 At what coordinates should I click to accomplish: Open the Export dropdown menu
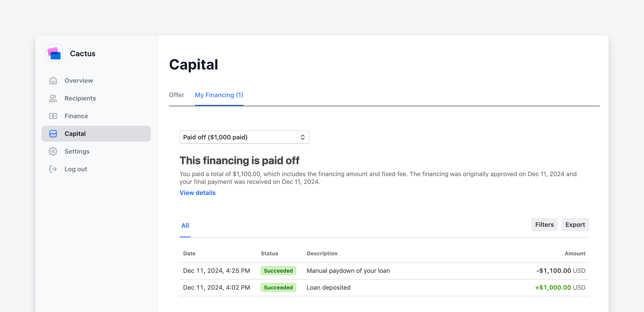tap(575, 224)
